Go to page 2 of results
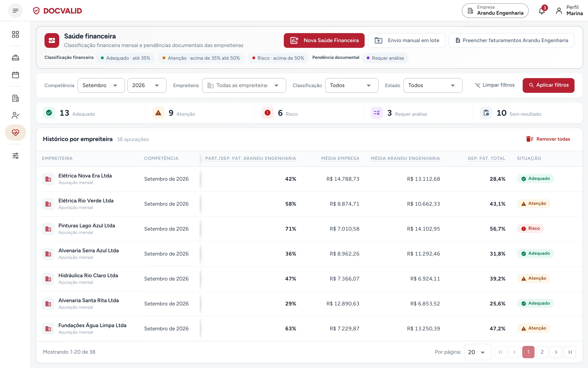 (542, 352)
